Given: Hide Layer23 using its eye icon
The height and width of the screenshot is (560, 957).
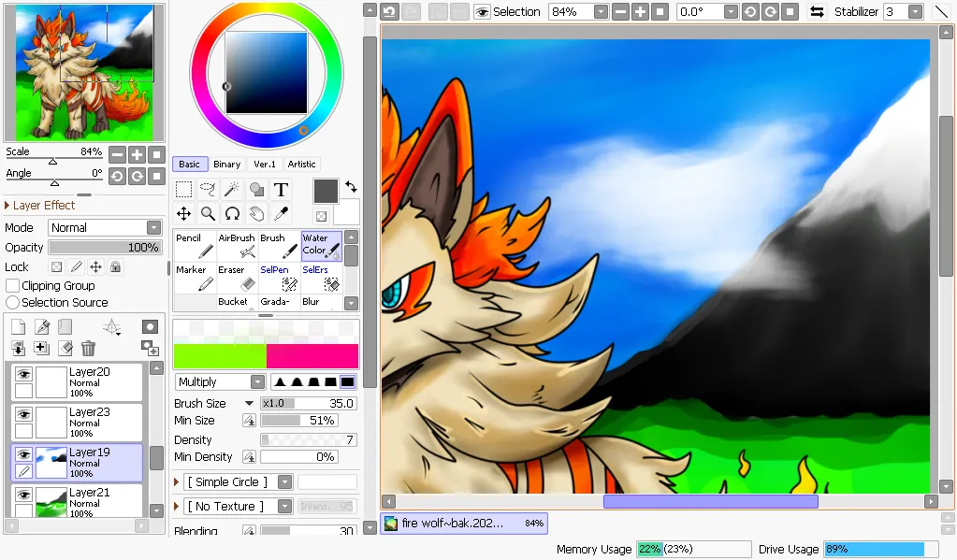Looking at the screenshot, I should click(23, 414).
